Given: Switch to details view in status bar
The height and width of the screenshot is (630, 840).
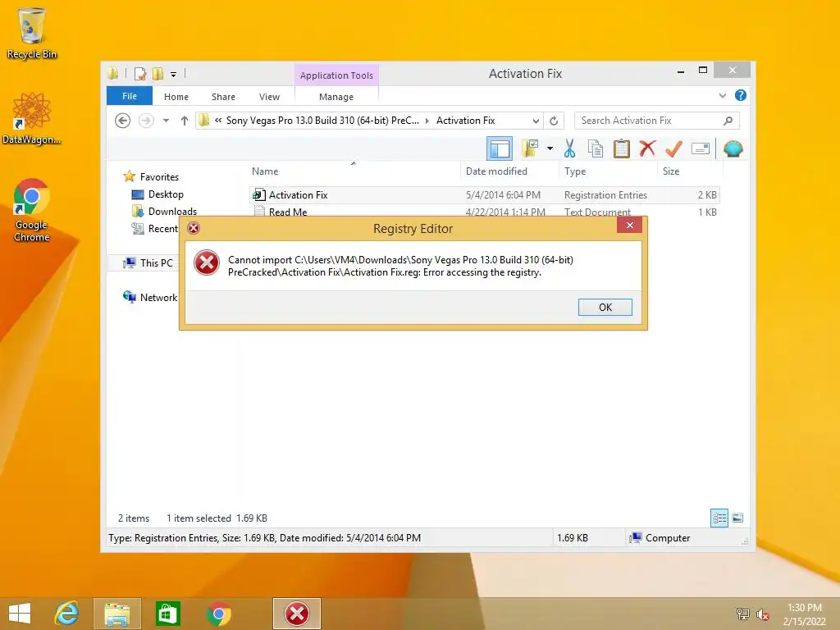Looking at the screenshot, I should 719,518.
